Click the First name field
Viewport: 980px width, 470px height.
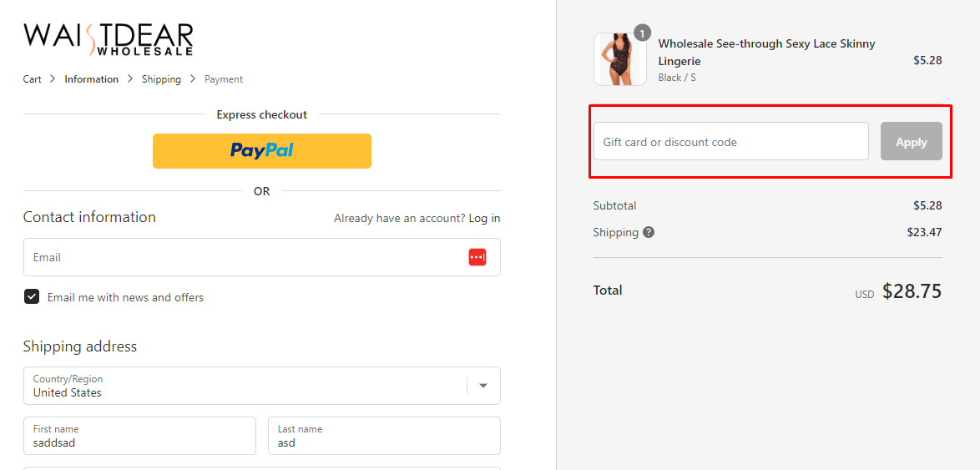click(140, 437)
